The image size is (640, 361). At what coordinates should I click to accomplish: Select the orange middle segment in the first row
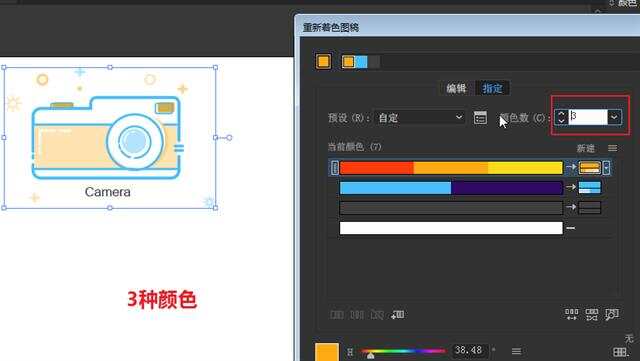[x=451, y=167]
